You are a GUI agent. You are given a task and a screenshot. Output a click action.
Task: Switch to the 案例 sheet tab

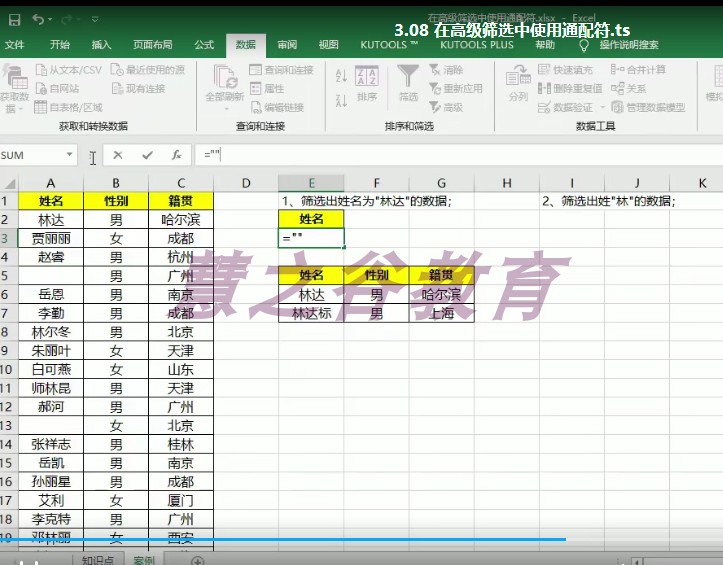click(x=144, y=559)
